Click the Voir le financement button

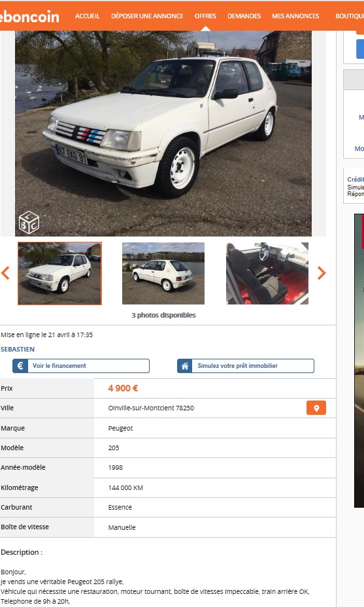tap(81, 366)
